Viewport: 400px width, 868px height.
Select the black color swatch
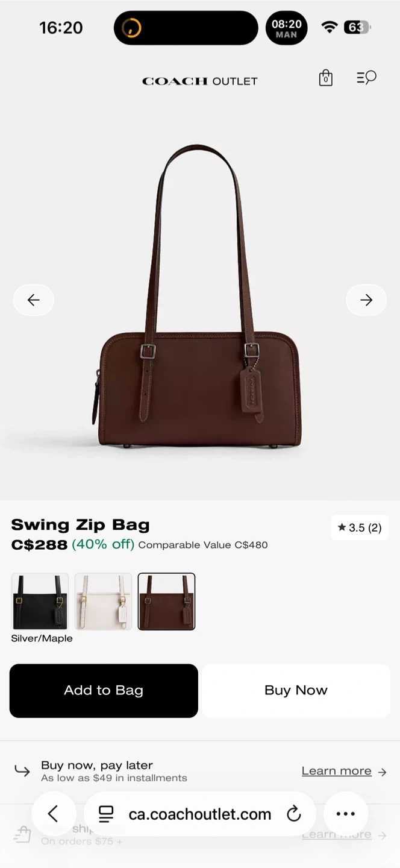pyautogui.click(x=40, y=602)
